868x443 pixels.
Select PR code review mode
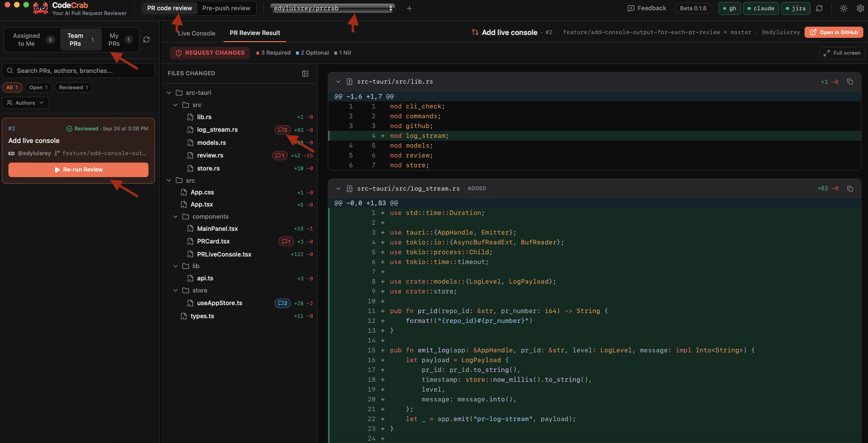pyautogui.click(x=169, y=8)
